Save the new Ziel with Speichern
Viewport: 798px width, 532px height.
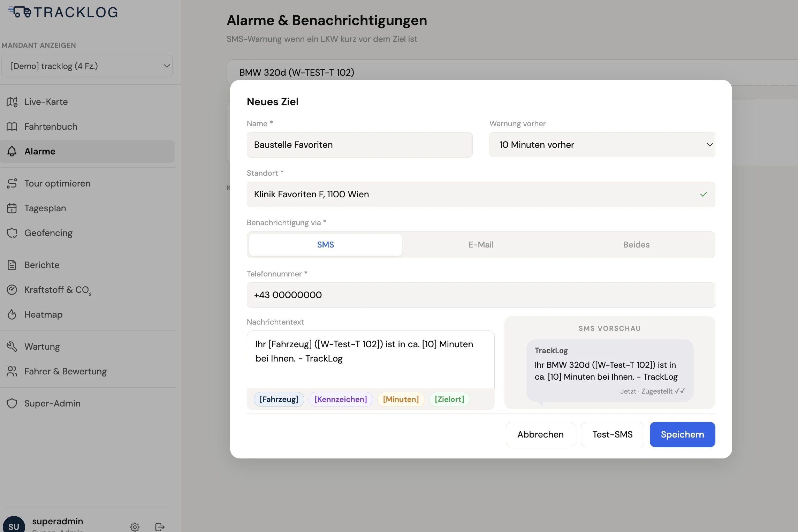pos(682,434)
